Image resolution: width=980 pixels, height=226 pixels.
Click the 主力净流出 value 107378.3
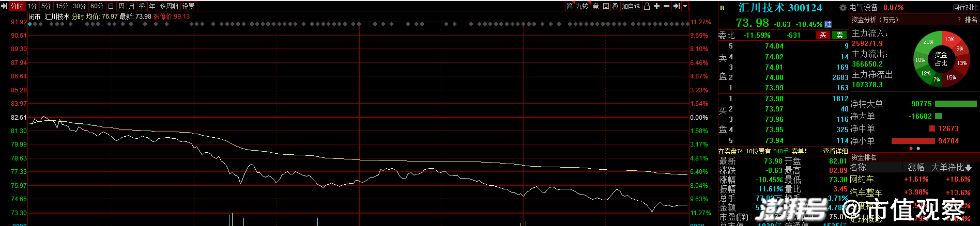867,85
